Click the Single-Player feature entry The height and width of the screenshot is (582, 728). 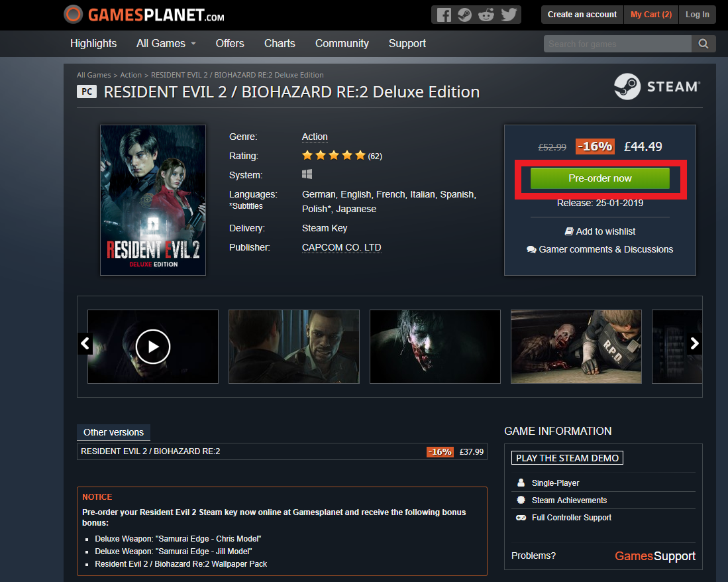(555, 483)
